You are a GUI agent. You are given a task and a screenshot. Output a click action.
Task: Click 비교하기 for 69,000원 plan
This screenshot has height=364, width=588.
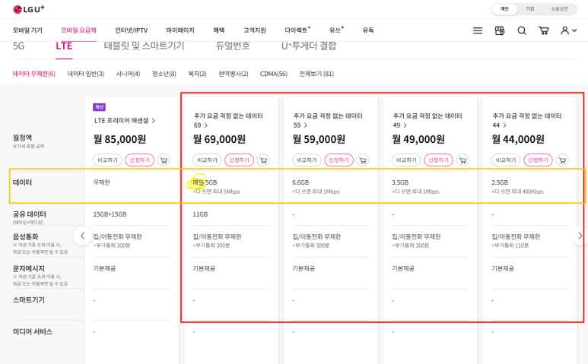point(208,160)
